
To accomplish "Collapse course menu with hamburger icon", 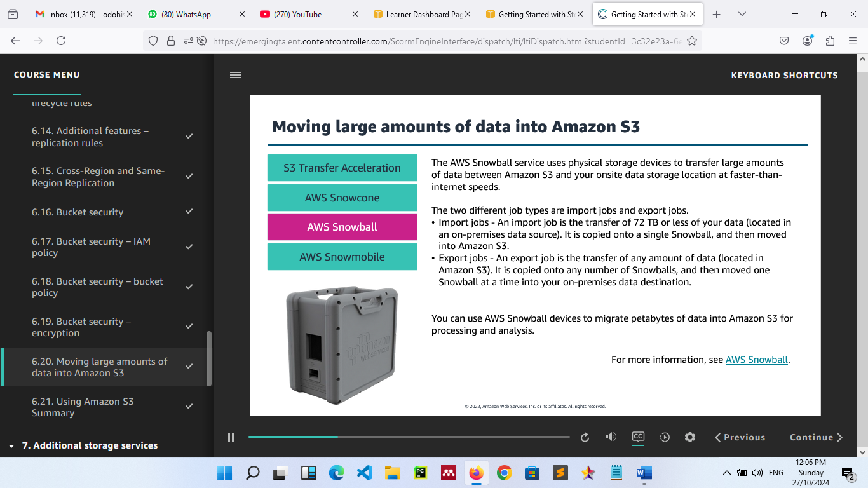I will tap(235, 75).
